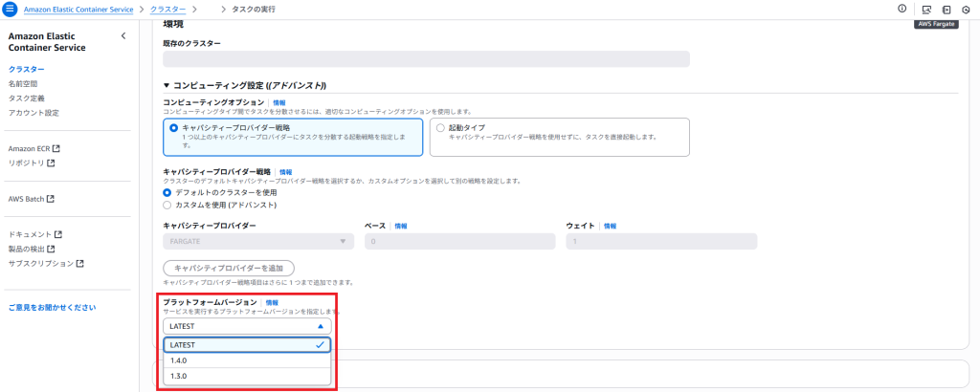
Task: Choose 1.4.0 from platform version list
Action: (x=247, y=360)
